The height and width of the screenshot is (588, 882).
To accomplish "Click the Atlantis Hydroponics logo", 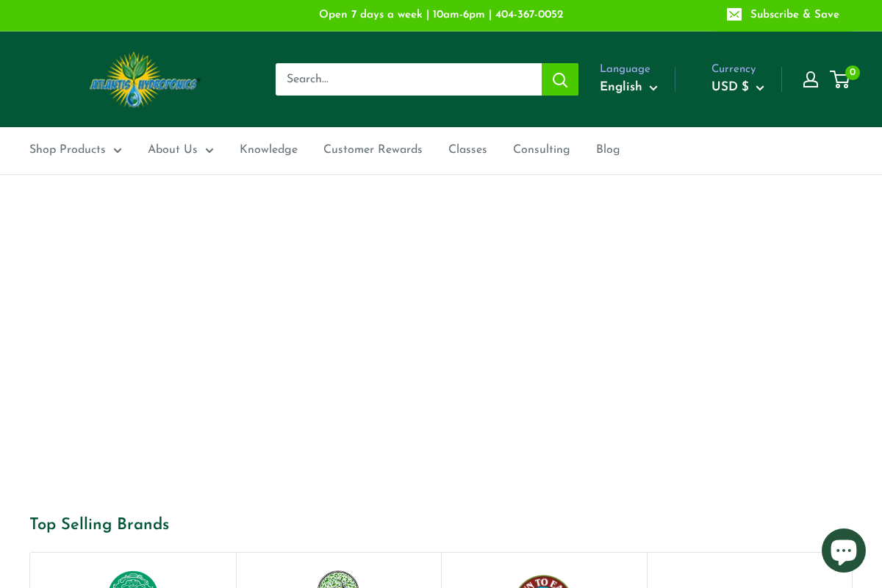I will pos(144,79).
